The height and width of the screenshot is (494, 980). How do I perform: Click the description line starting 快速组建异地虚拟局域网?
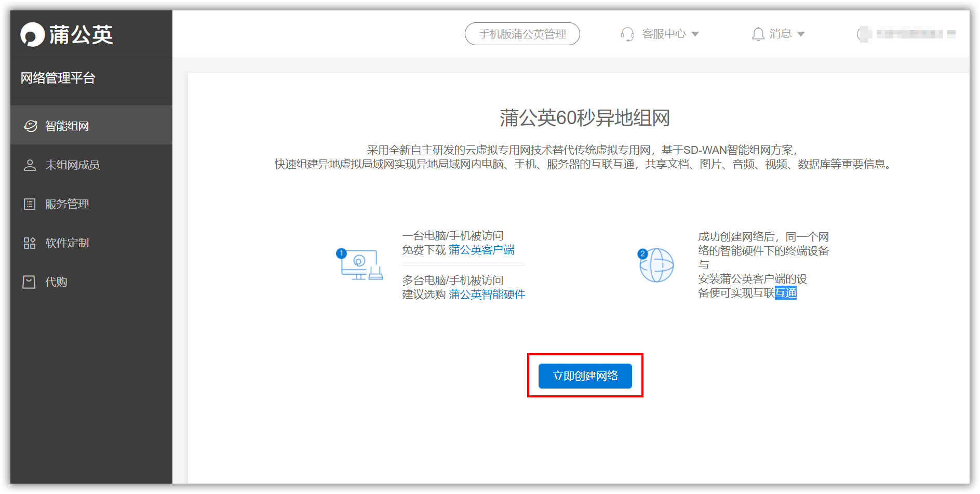[x=585, y=164]
